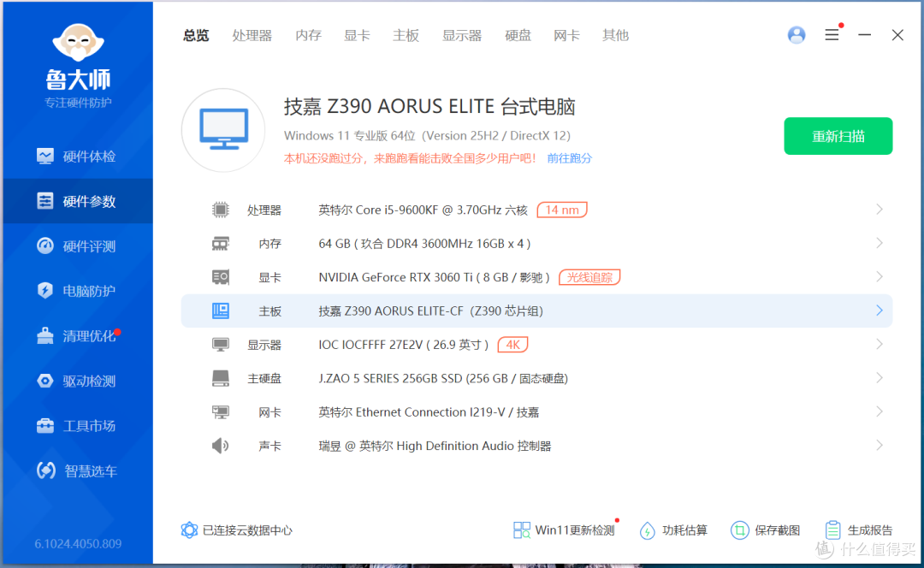Open Win11更新检测 tool
The width and height of the screenshot is (924, 568).
564,530
